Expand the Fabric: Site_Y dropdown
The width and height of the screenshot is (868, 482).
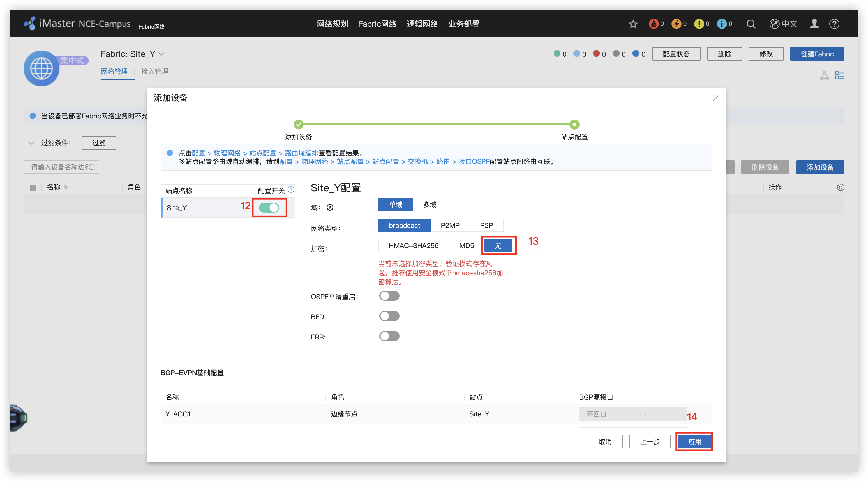click(161, 54)
